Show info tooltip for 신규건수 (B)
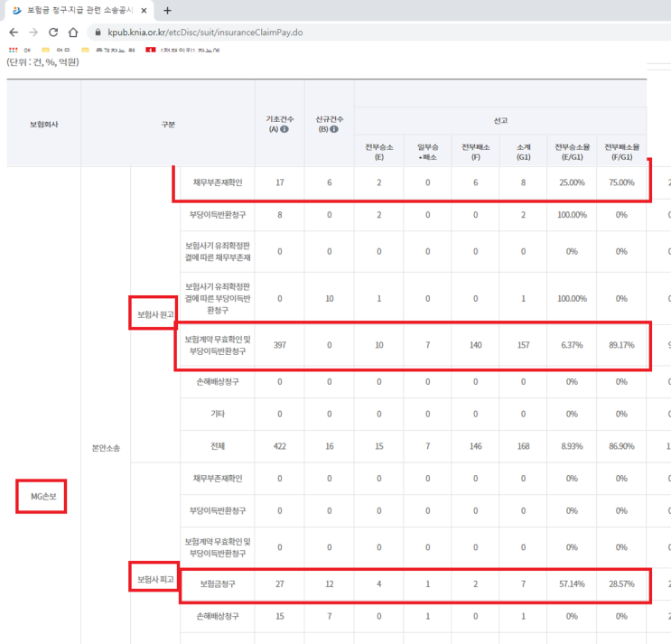This screenshot has width=671, height=644. pyautogui.click(x=334, y=129)
